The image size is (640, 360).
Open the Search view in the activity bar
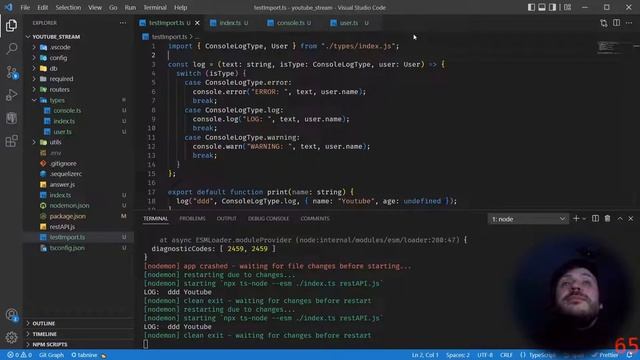(11, 49)
